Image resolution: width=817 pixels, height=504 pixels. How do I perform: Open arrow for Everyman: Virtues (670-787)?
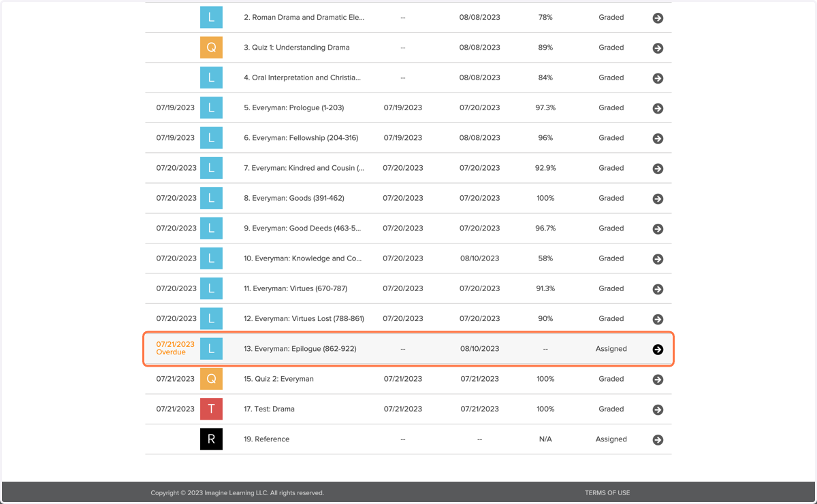(658, 289)
